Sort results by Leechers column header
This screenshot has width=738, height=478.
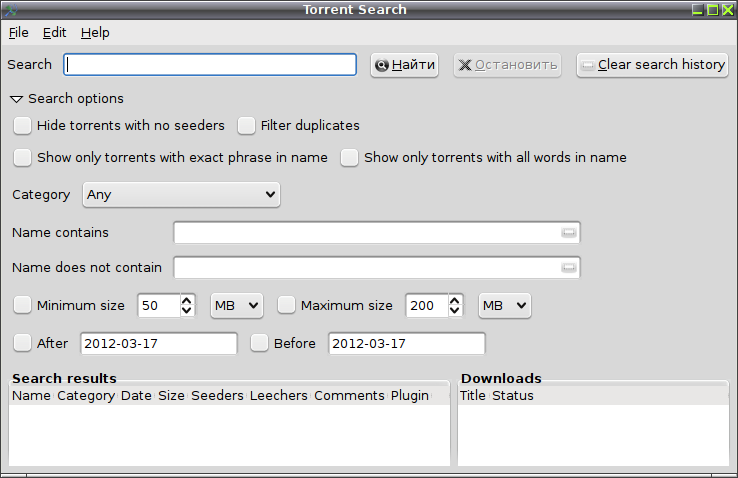point(279,396)
